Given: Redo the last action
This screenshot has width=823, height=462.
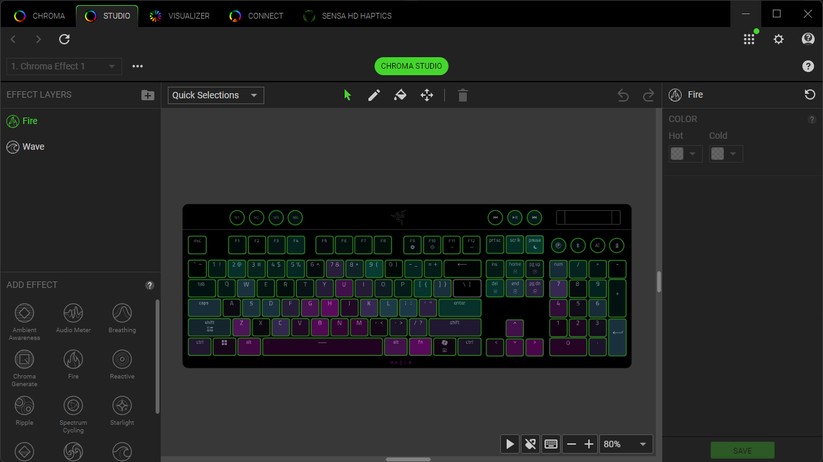Looking at the screenshot, I should coord(648,95).
